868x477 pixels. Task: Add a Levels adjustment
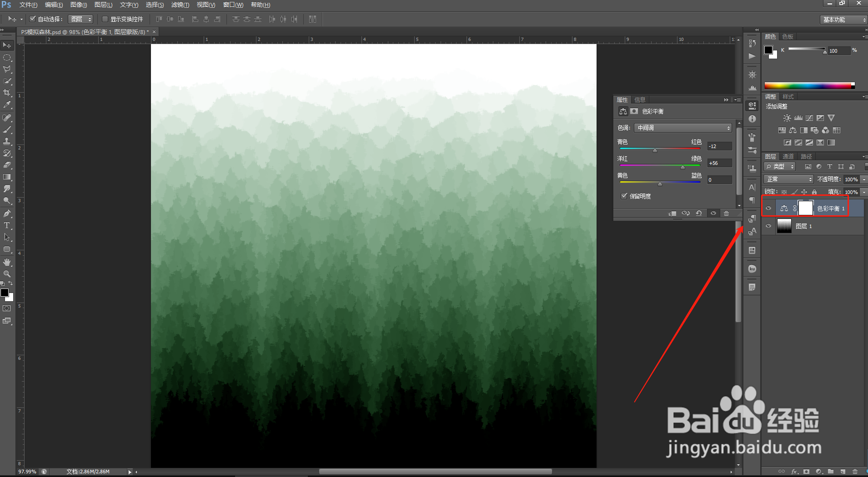tap(798, 118)
